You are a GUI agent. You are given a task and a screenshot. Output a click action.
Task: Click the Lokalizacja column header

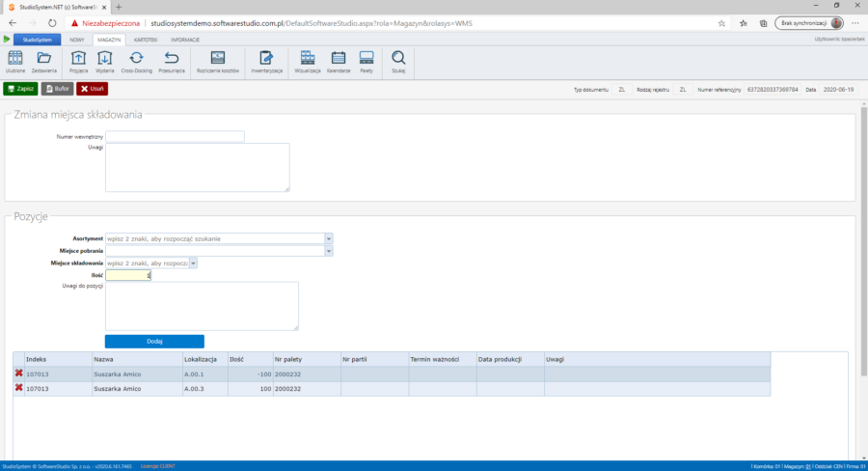click(204, 359)
